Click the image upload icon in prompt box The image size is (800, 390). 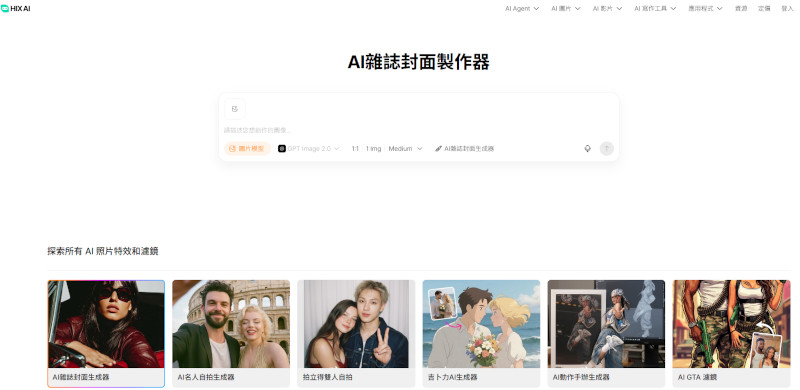pyautogui.click(x=235, y=109)
